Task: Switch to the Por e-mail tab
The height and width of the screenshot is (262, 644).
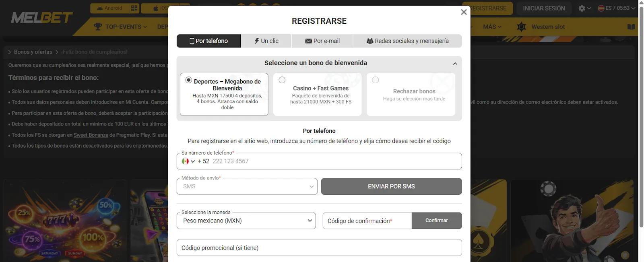Action: (322, 41)
